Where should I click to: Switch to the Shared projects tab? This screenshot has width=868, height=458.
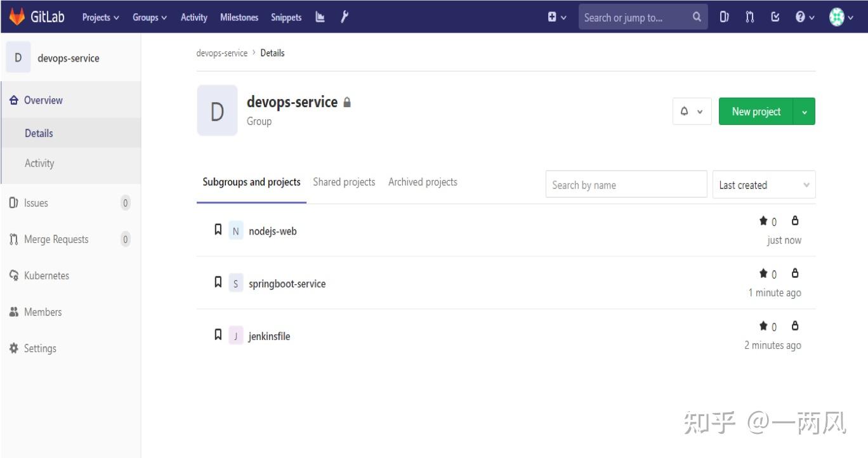344,182
